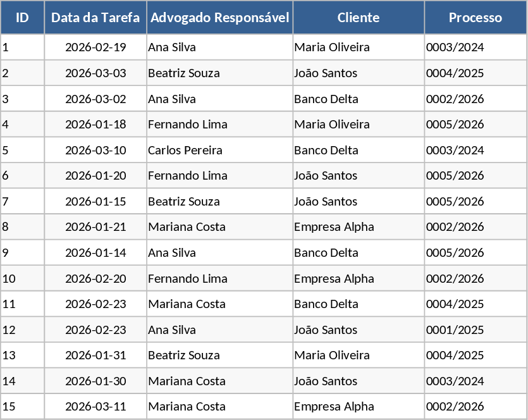This screenshot has width=528, height=420.
Task: Click the "ID" column header
Action: (x=22, y=18)
